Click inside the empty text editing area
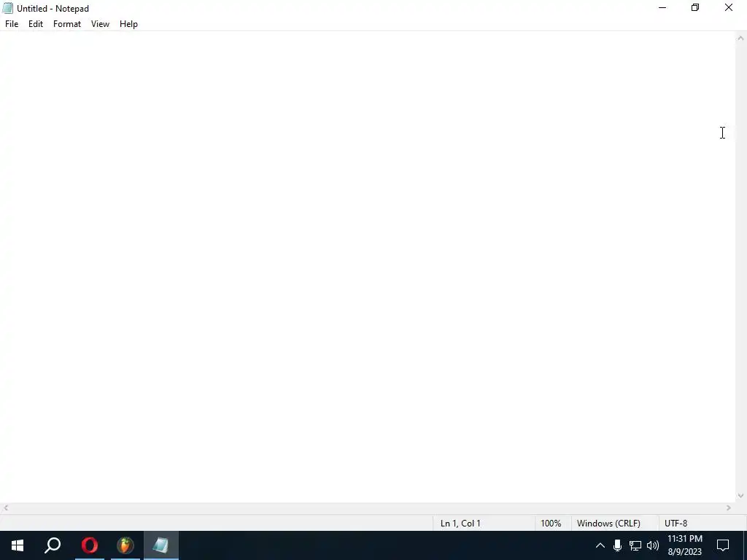Viewport: 747px width, 560px height. pos(367,267)
